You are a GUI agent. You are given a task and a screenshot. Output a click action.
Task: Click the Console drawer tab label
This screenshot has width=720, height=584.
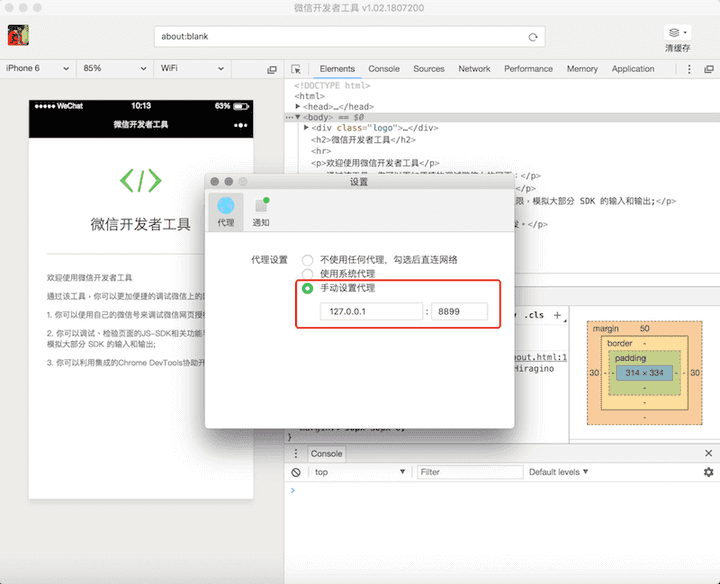tap(326, 454)
